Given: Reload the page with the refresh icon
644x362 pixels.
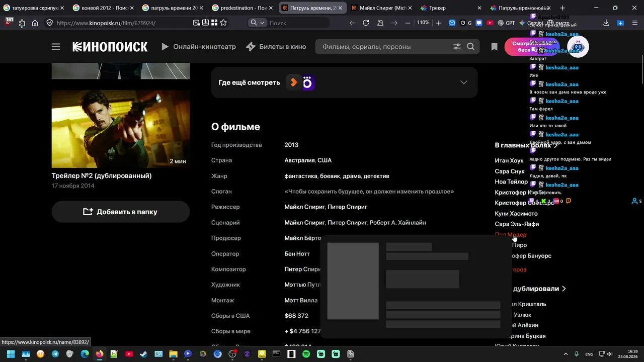Looking at the screenshot, I should [x=366, y=23].
